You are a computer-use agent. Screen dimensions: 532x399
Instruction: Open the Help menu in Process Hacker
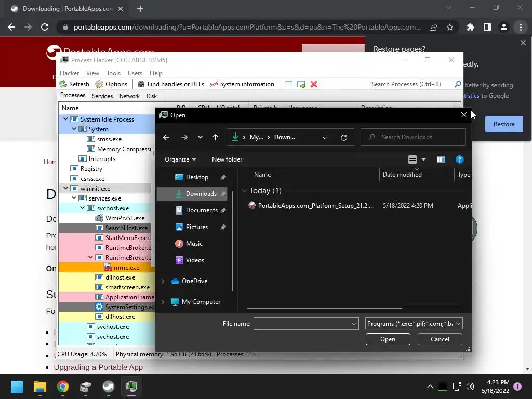click(x=156, y=73)
